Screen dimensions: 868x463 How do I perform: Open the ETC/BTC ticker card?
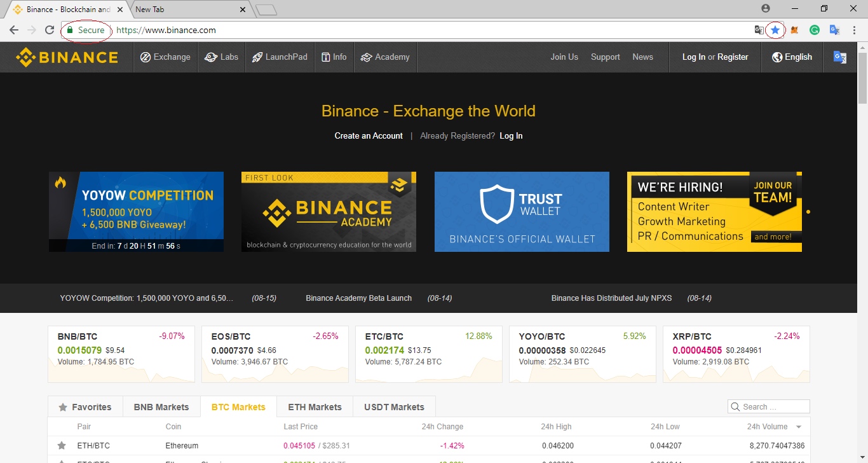[429, 354]
